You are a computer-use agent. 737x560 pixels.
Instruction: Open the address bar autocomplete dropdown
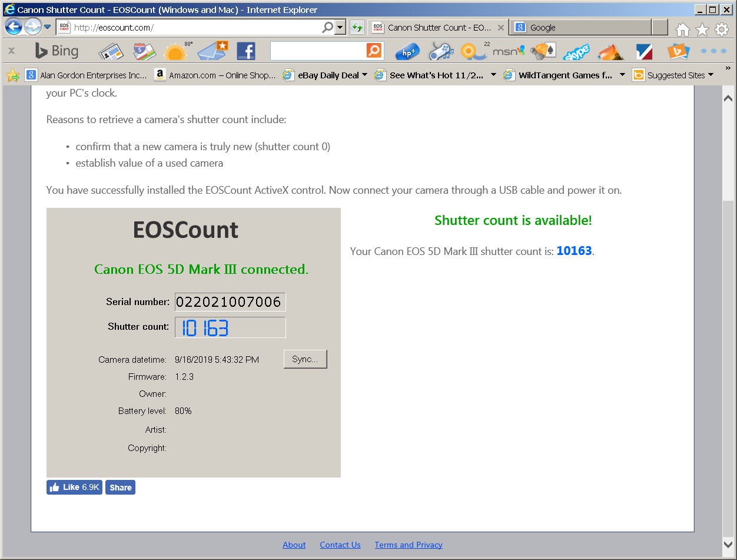coord(340,28)
